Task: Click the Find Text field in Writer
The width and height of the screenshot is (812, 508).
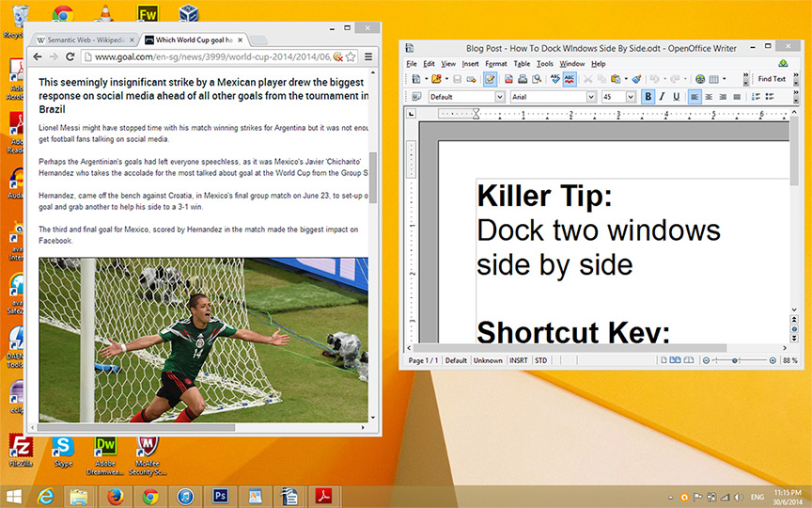Action: 772,79
